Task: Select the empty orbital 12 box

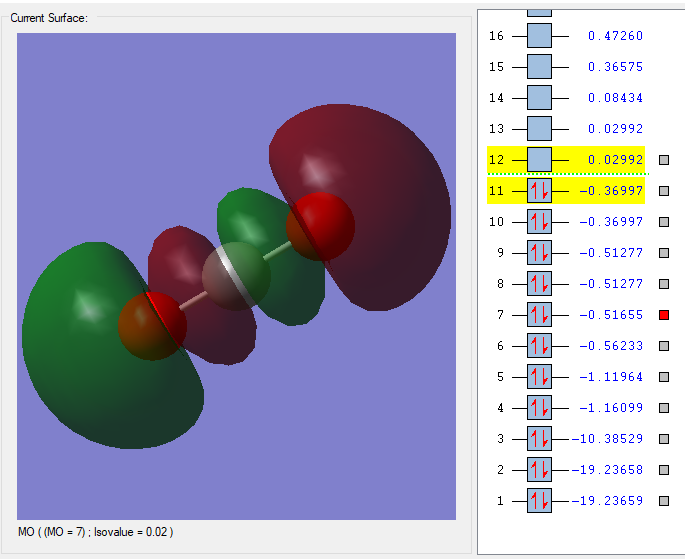Action: tap(539, 160)
